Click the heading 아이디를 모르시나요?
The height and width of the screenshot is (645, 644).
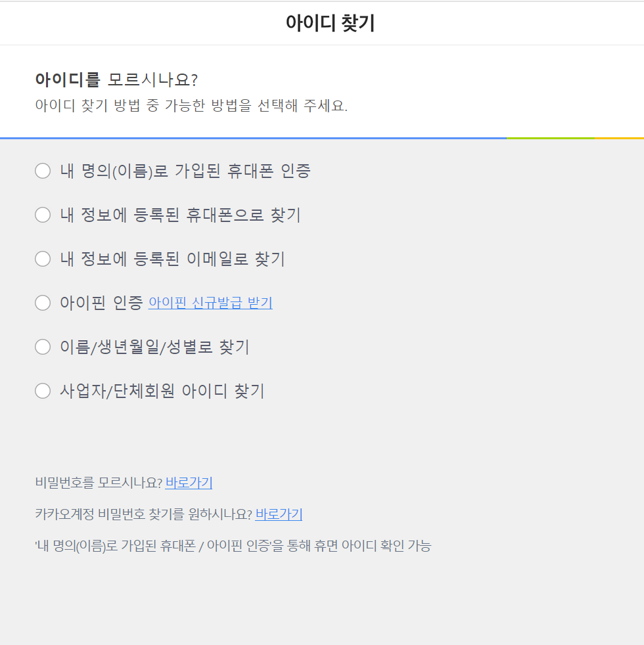click(116, 79)
